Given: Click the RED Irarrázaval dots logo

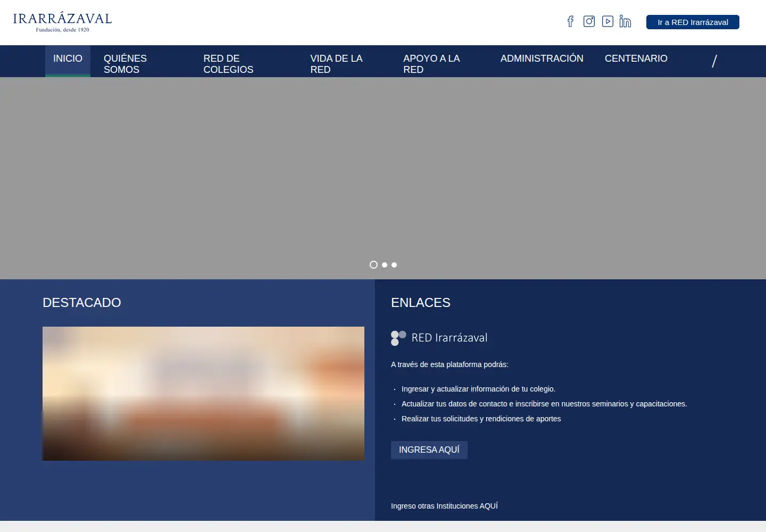Looking at the screenshot, I should coord(398,338).
